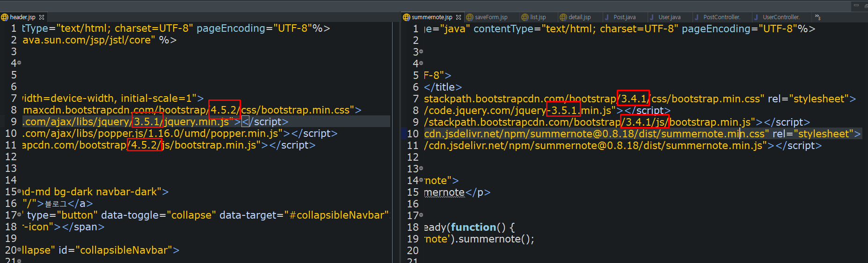Viewport: 868px width, 263px height.
Task: Click the contentType page directive in summernote.jsp
Action: pyautogui.click(x=620, y=29)
